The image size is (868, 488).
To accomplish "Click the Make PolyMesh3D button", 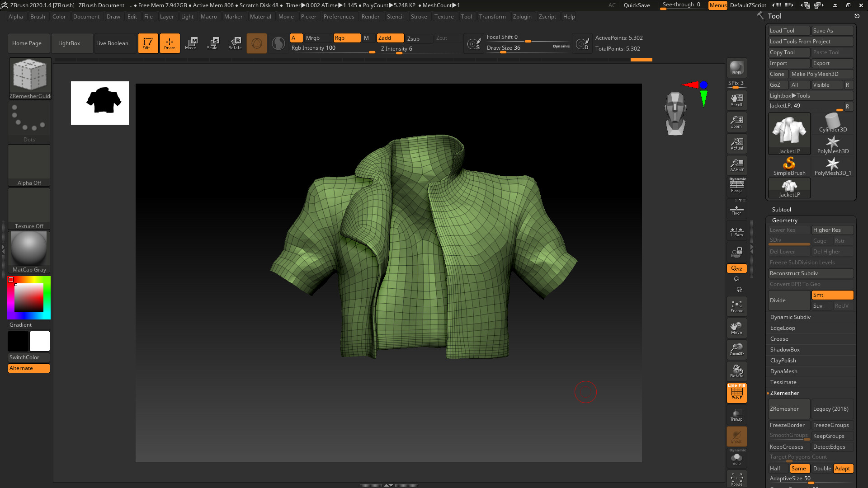I will point(821,74).
